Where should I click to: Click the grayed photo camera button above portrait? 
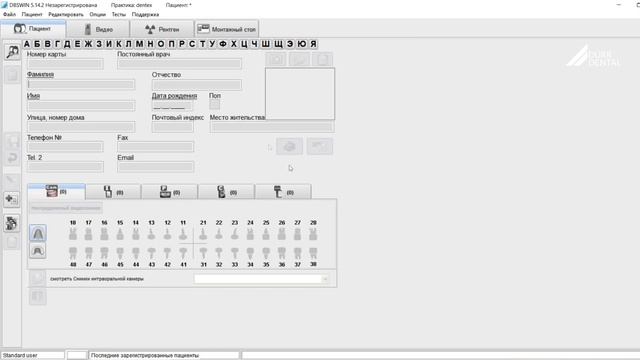276,59
